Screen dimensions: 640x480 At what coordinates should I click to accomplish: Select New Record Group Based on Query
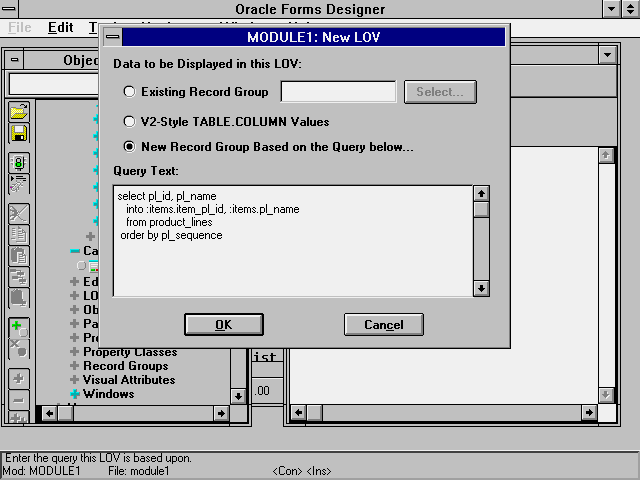129,147
